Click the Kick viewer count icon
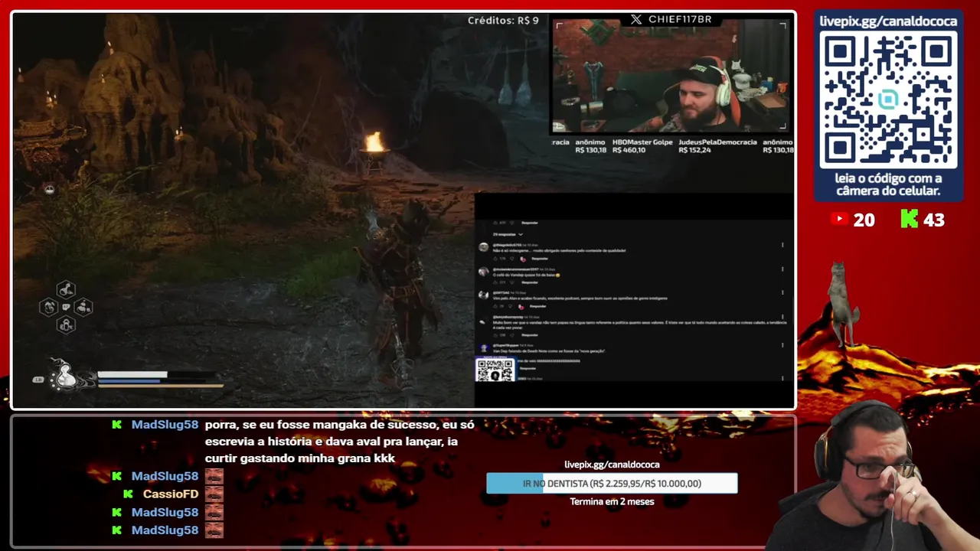 click(910, 220)
